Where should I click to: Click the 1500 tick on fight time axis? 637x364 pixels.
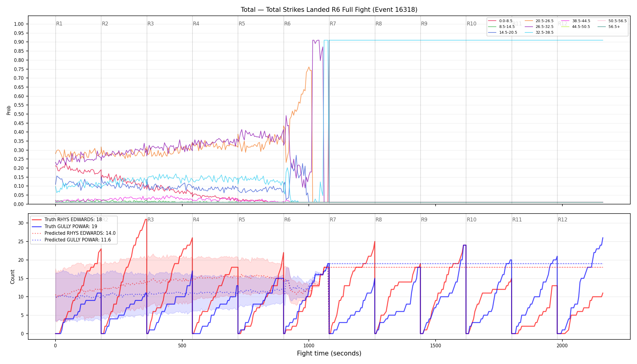click(x=436, y=346)
